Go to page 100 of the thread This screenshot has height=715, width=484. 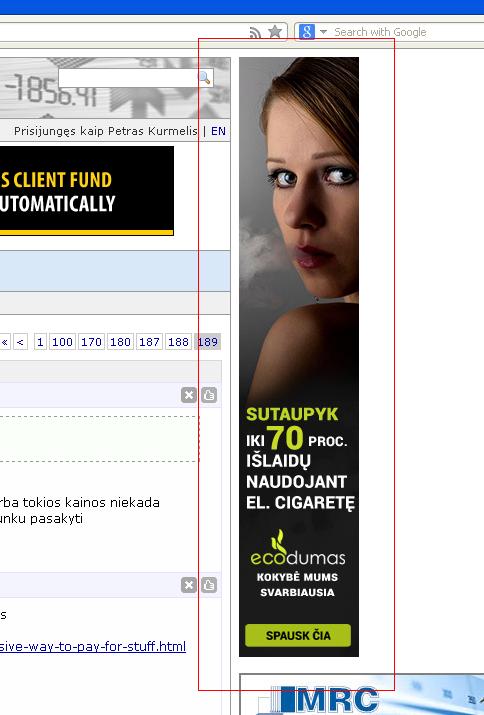point(62,342)
